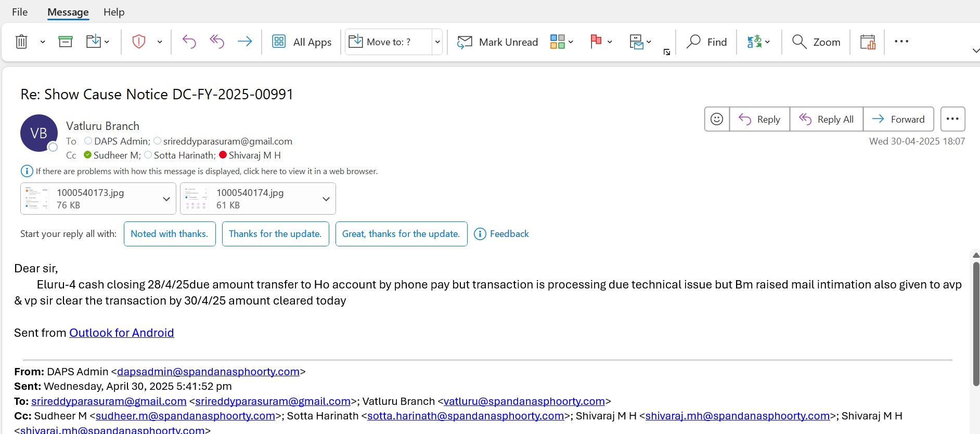Switch to the Help tab
This screenshot has width=980, height=434.
[114, 12]
